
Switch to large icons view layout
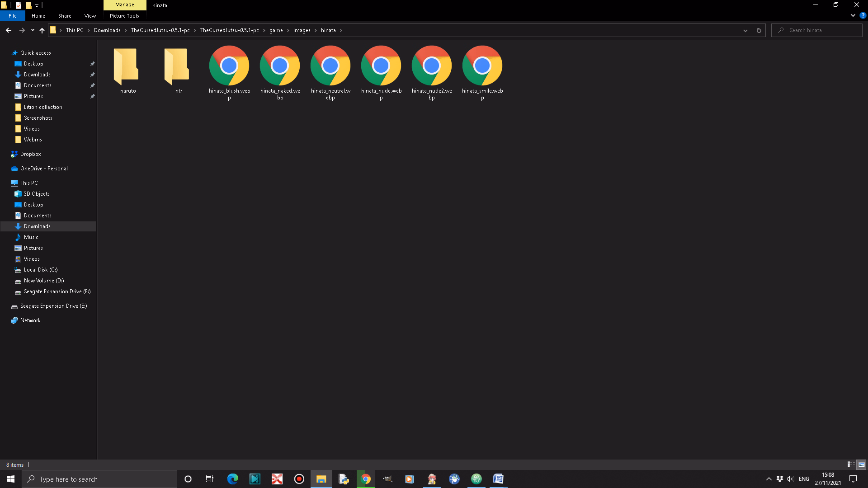click(x=861, y=465)
